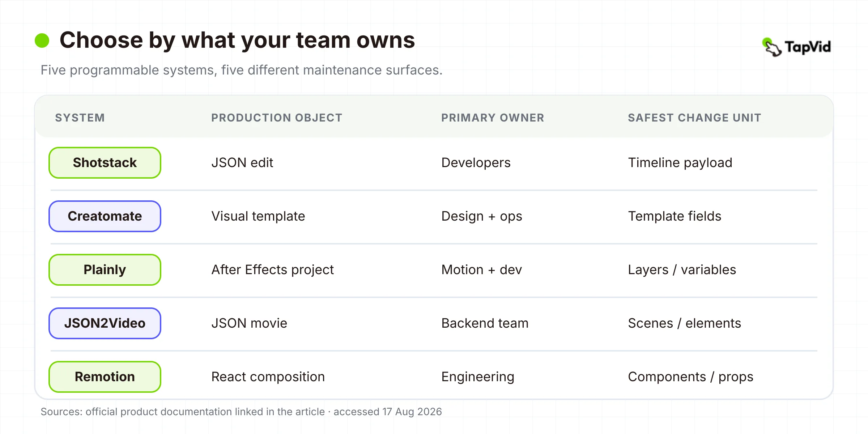
Task: Click the 'Timeline payload' cell
Action: tap(680, 163)
